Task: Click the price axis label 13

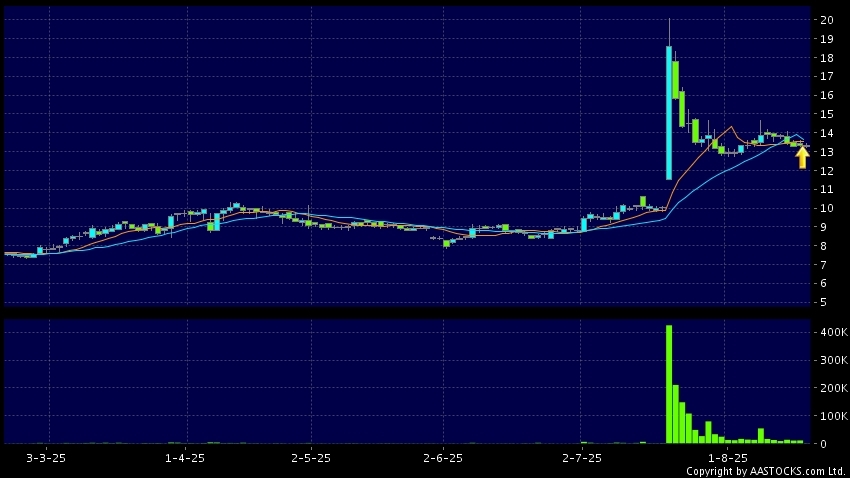Action: point(827,152)
